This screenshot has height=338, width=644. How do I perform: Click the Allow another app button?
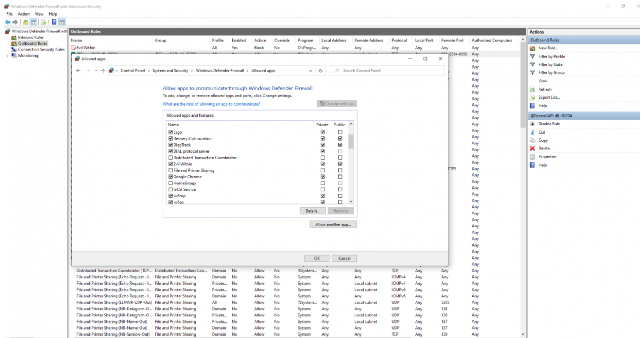pos(333,224)
